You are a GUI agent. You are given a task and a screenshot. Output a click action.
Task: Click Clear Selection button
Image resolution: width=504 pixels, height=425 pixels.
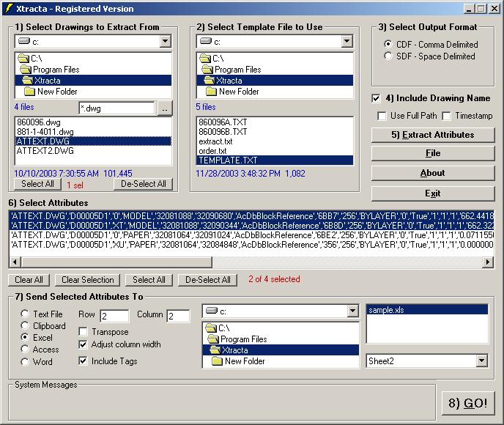88,280
